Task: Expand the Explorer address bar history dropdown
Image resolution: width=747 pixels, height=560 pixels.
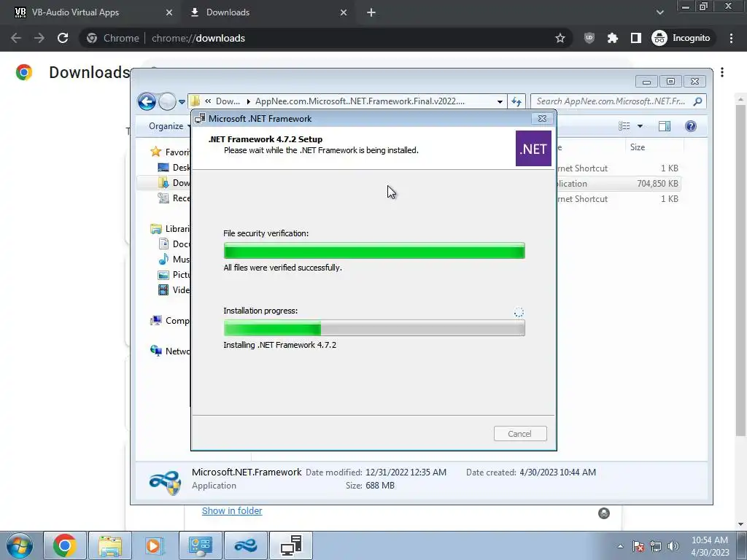Action: coord(500,101)
